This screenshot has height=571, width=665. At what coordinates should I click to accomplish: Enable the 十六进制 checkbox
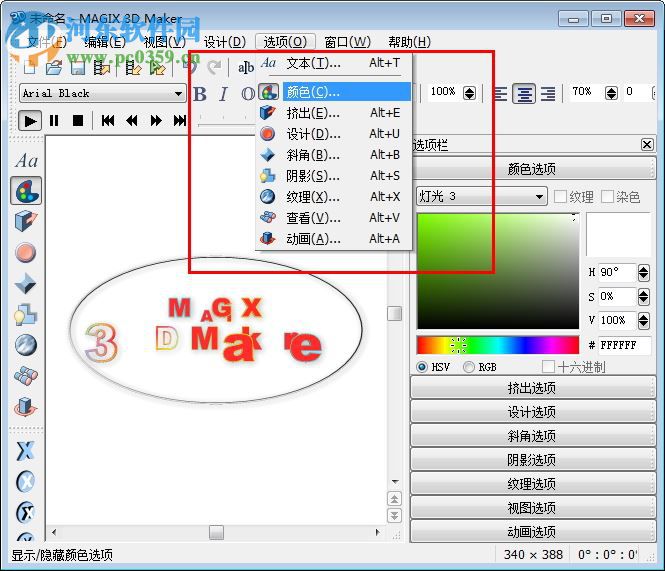[548, 367]
